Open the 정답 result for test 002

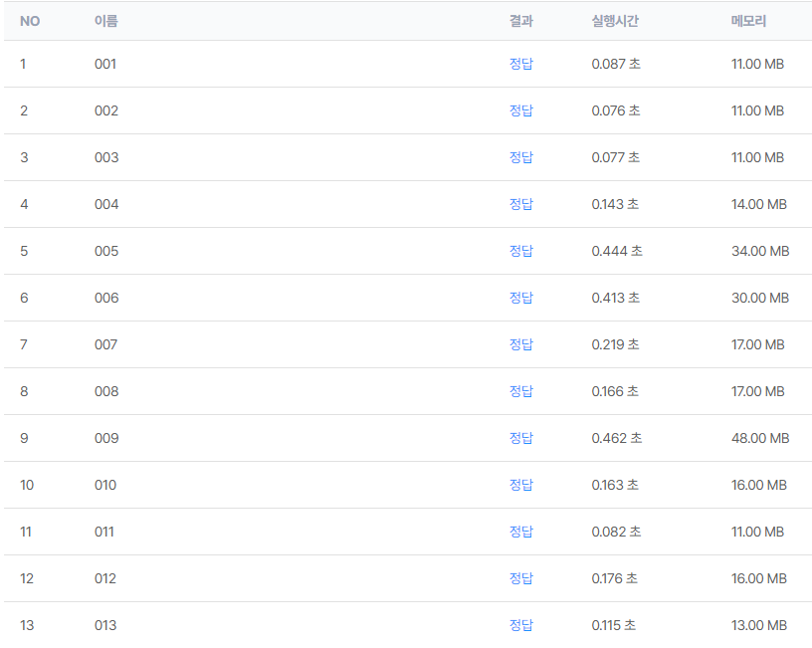(521, 110)
